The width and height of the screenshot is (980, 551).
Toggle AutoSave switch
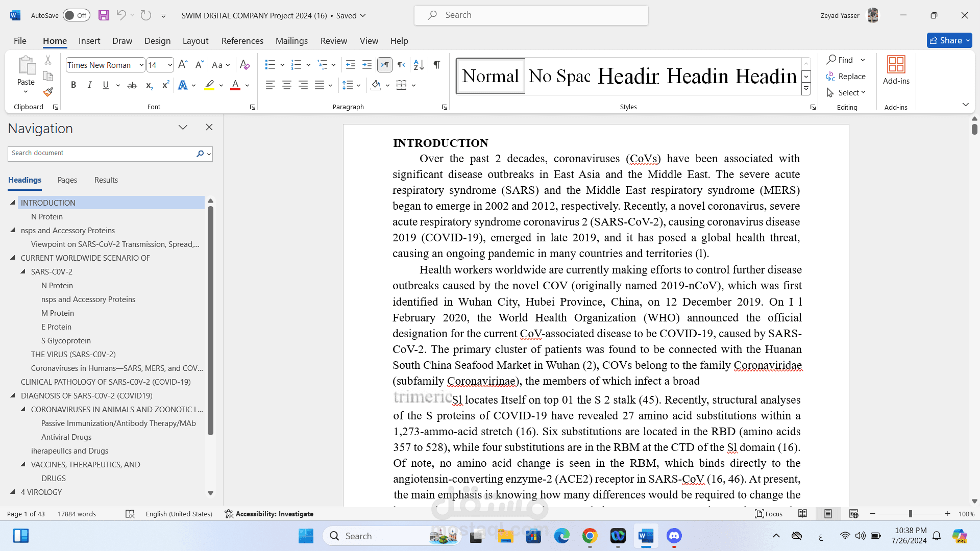[77, 15]
